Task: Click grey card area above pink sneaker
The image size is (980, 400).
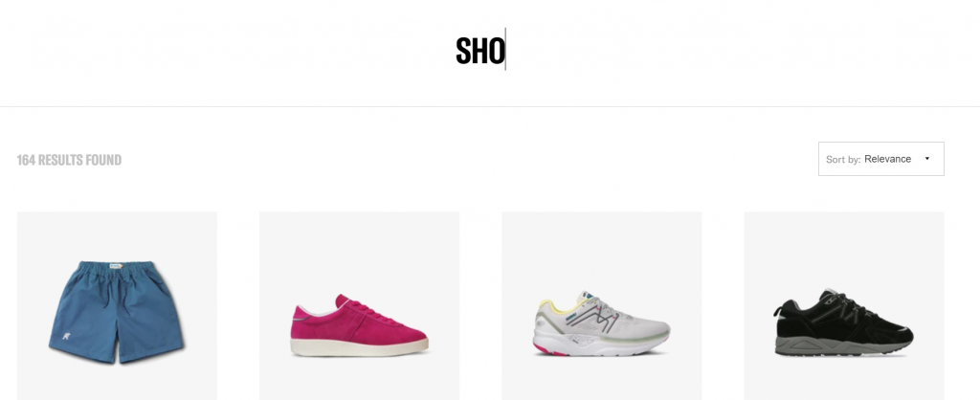Action: (360, 250)
